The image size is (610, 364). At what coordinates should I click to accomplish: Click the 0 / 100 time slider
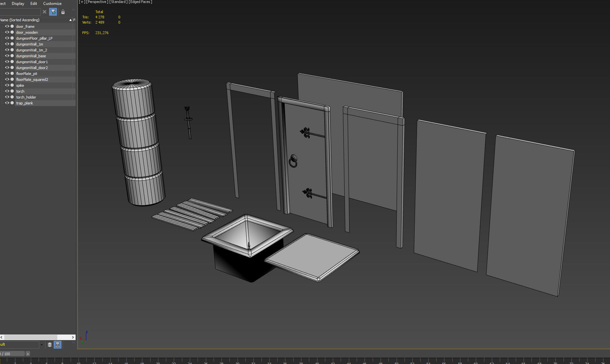(12, 354)
